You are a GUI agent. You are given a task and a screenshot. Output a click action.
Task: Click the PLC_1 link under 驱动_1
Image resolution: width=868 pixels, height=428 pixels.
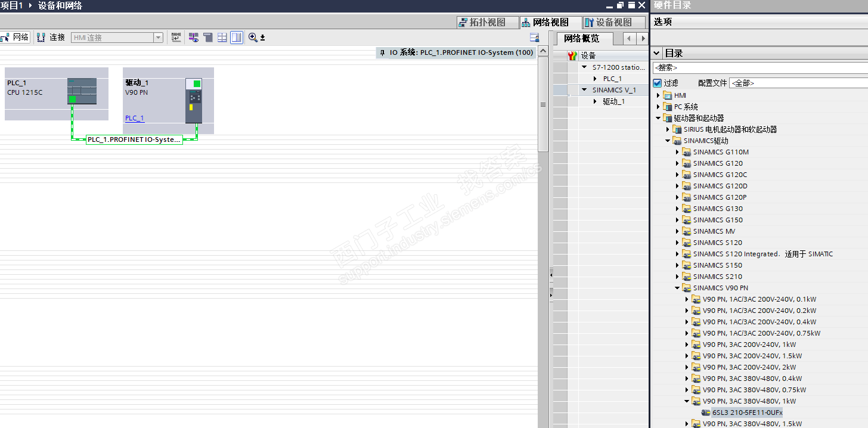pos(135,118)
